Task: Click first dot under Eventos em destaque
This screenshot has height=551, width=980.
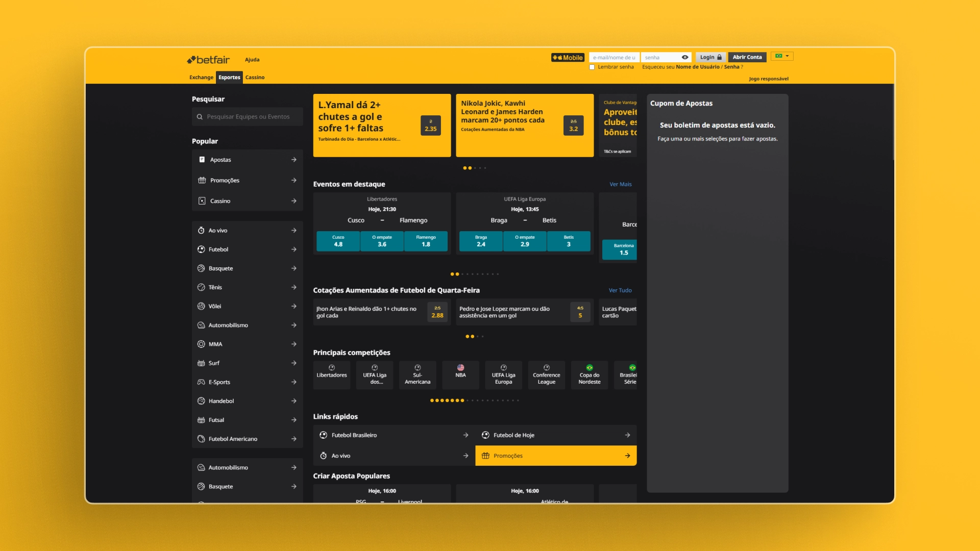Action: click(452, 274)
